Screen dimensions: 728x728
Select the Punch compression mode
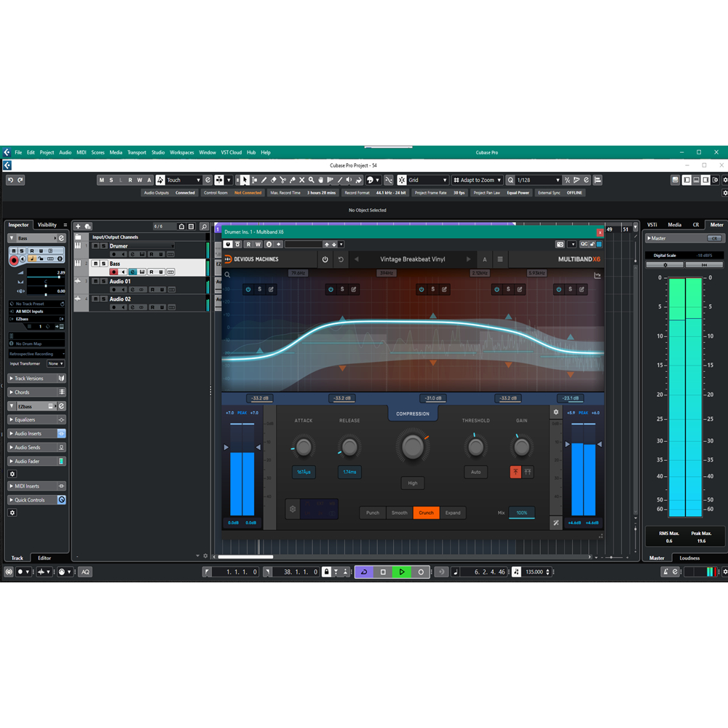(x=373, y=513)
